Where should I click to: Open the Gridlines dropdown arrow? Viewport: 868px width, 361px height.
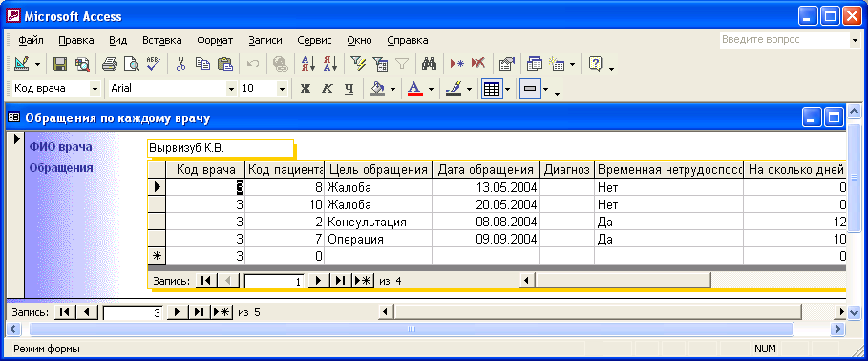(507, 89)
